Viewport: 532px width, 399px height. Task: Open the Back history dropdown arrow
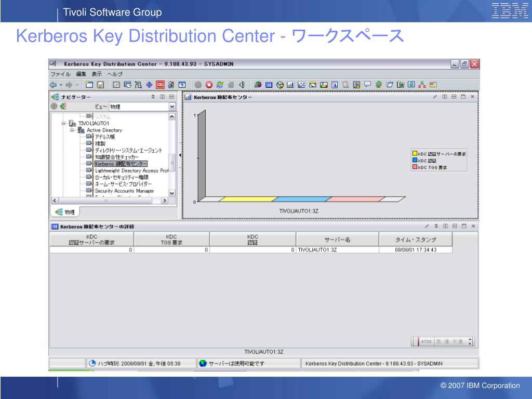coord(61,85)
